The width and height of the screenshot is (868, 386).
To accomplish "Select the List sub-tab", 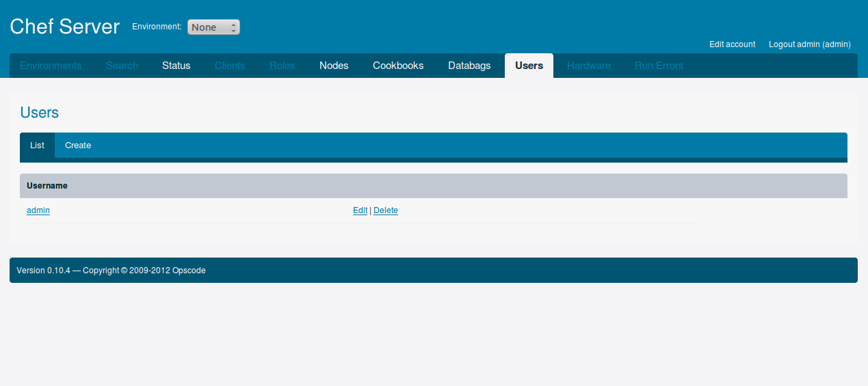I will (37, 146).
